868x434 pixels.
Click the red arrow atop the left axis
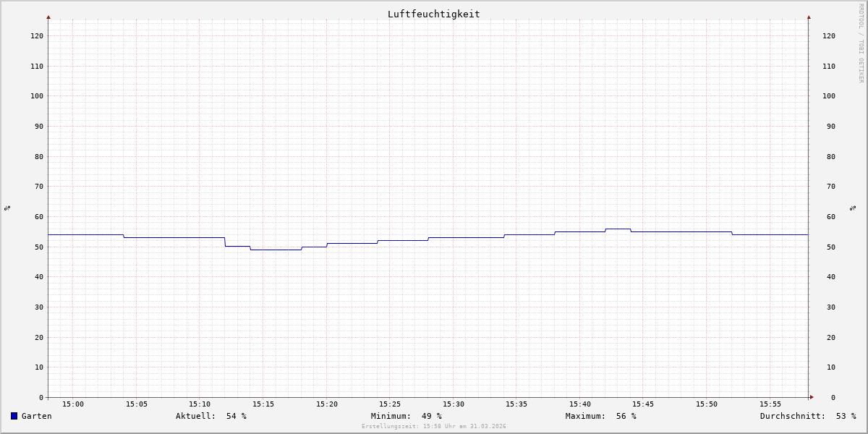(x=48, y=17)
